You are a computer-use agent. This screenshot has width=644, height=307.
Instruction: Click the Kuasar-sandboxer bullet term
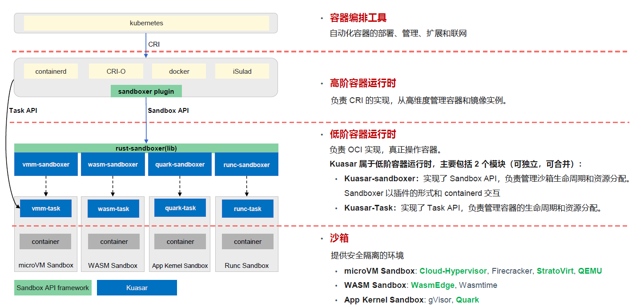pos(382,179)
